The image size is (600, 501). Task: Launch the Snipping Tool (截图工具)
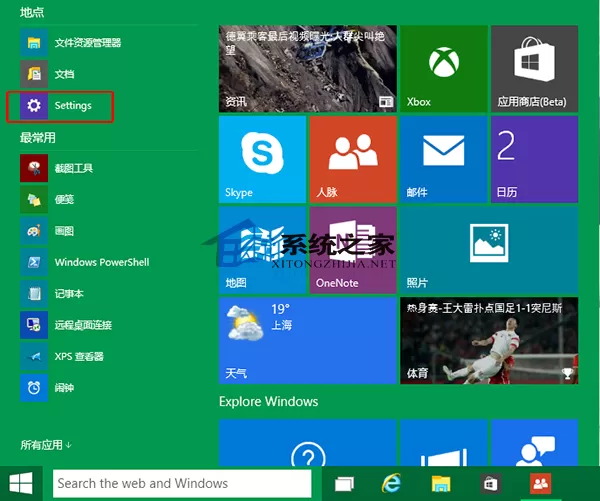(57, 168)
